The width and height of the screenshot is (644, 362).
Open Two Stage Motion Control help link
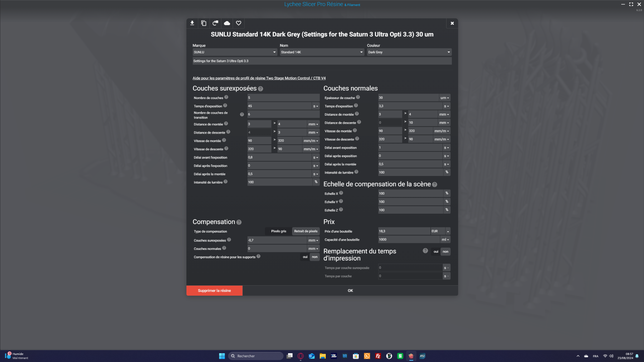pyautogui.click(x=259, y=78)
